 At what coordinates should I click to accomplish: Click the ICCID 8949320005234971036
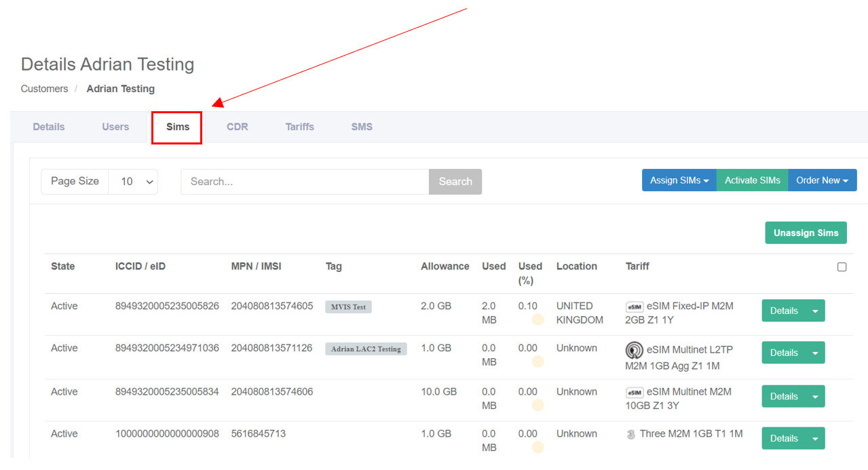tap(167, 348)
